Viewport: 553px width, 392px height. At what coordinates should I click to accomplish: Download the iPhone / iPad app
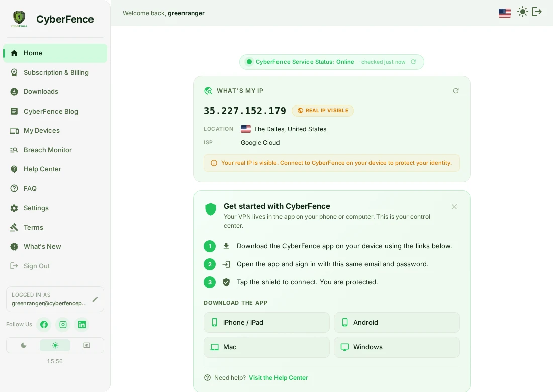[266, 322]
